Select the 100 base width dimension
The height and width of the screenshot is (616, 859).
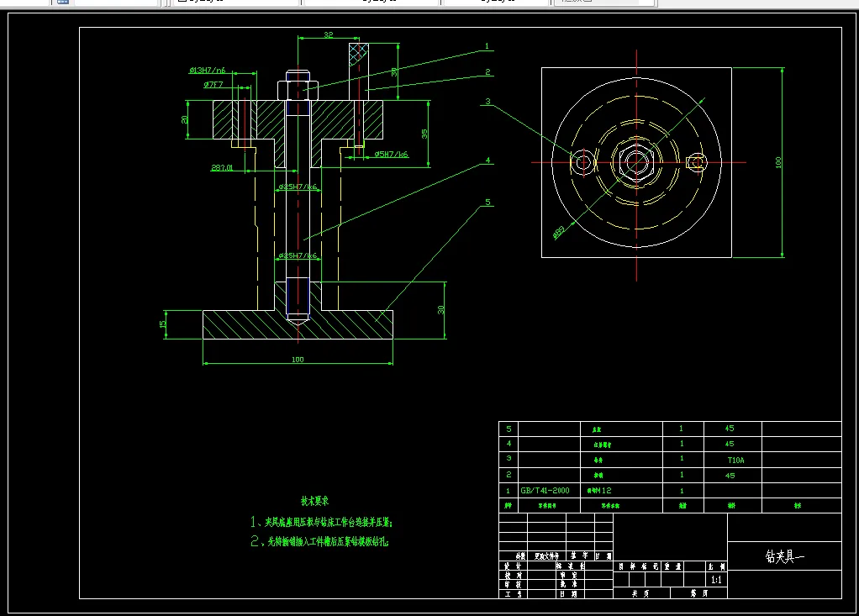298,359
